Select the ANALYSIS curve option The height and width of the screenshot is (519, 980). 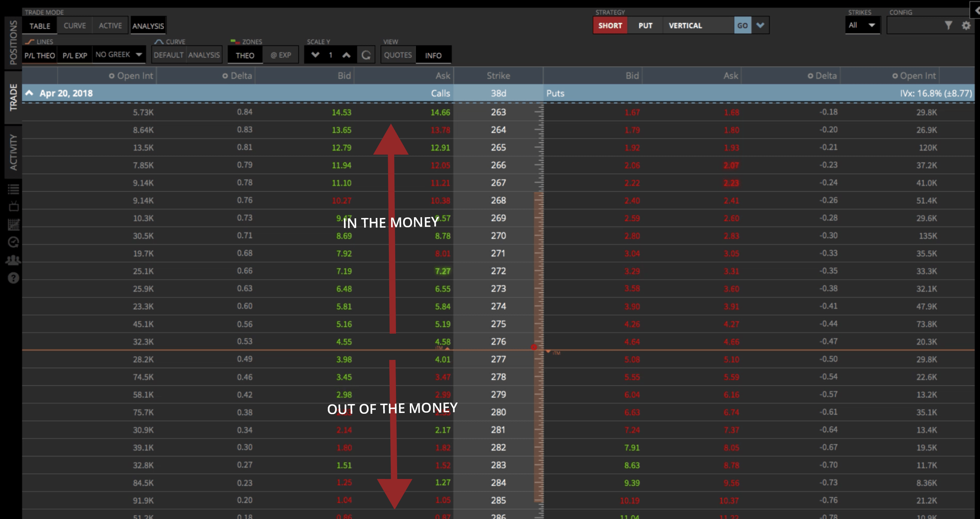[x=204, y=55]
